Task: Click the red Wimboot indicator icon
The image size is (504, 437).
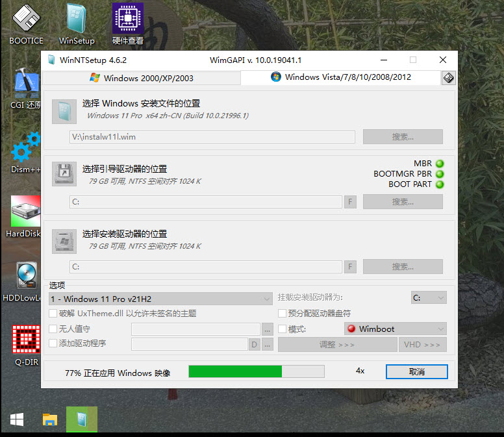Action: pos(351,329)
